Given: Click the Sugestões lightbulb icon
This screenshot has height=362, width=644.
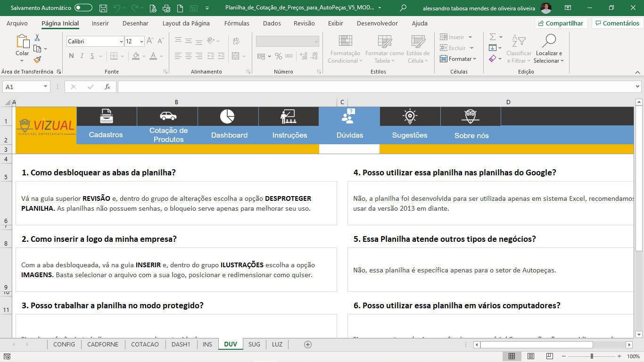Looking at the screenshot, I should [410, 116].
